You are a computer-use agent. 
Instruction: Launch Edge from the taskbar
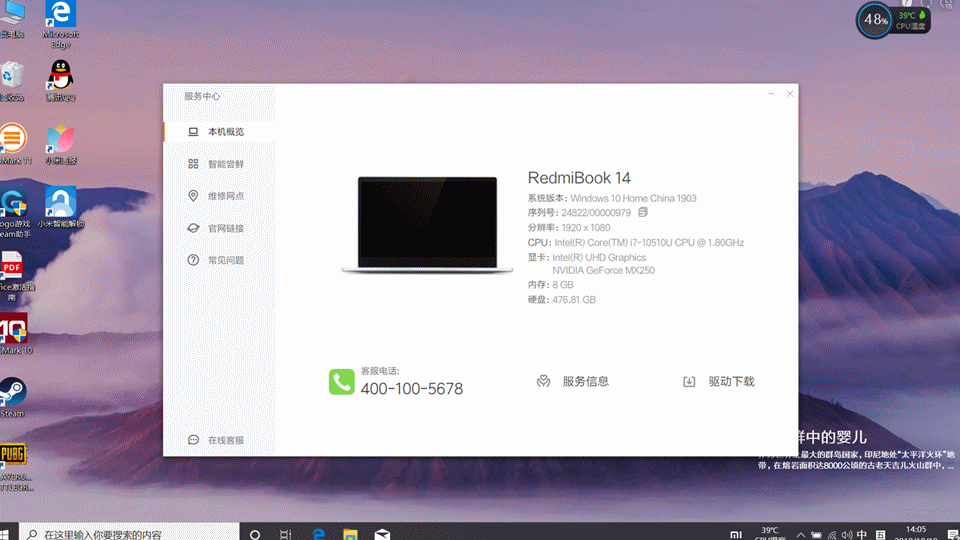318,534
